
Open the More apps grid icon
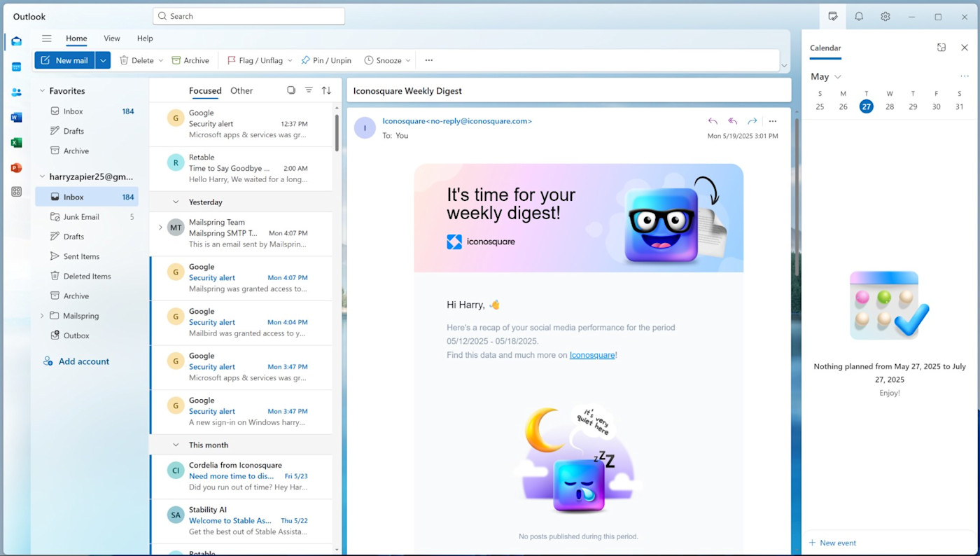[x=16, y=192]
